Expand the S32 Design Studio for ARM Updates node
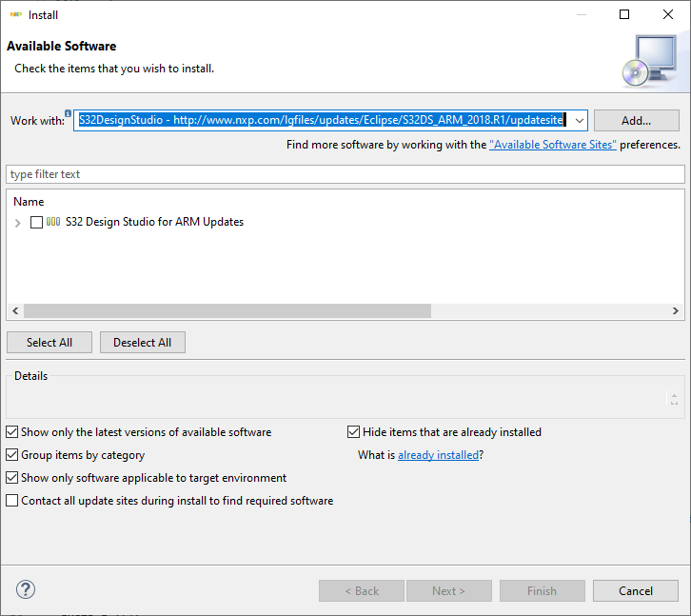Image resolution: width=691 pixels, height=616 pixels. tap(18, 223)
